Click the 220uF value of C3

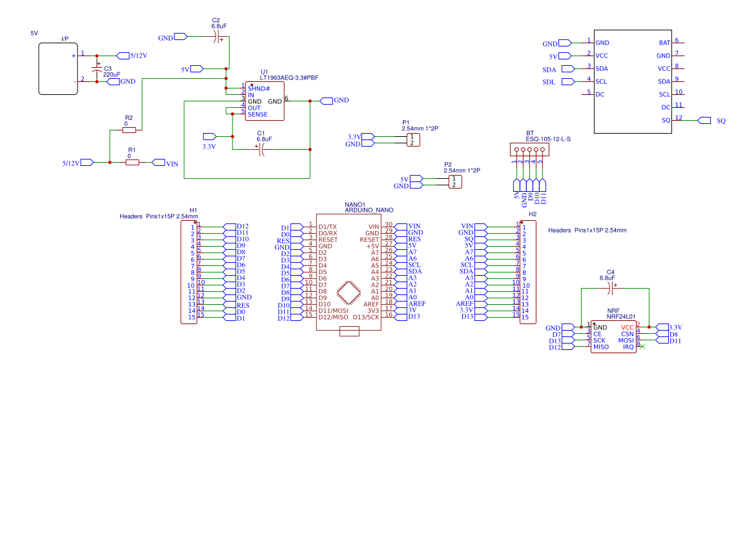112,75
